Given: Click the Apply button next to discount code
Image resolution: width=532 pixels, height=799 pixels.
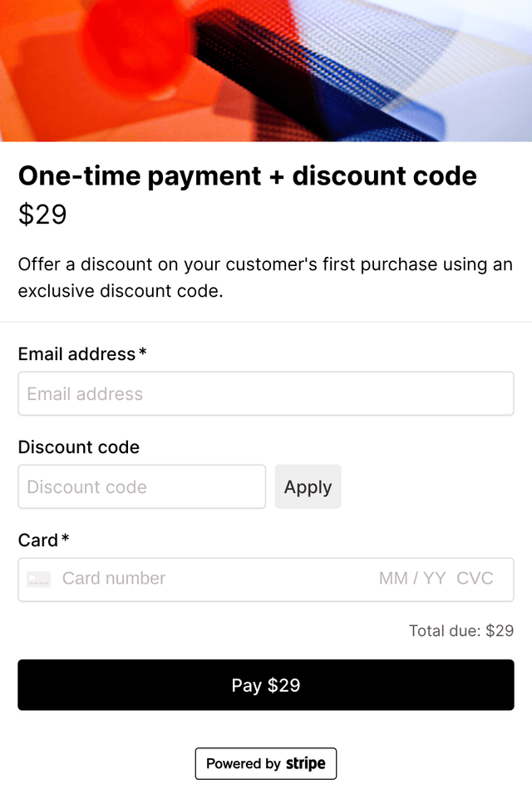Looking at the screenshot, I should tap(308, 486).
